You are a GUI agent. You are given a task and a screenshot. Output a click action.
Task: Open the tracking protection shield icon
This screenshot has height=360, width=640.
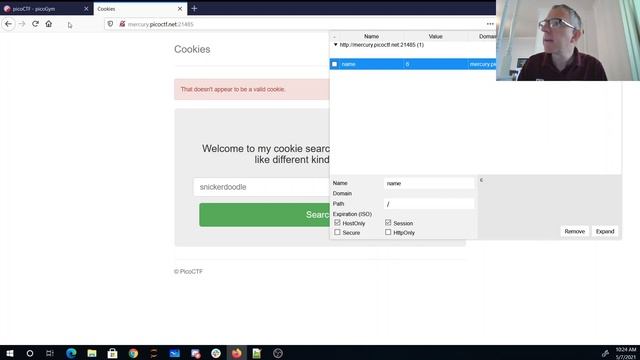coord(110,24)
